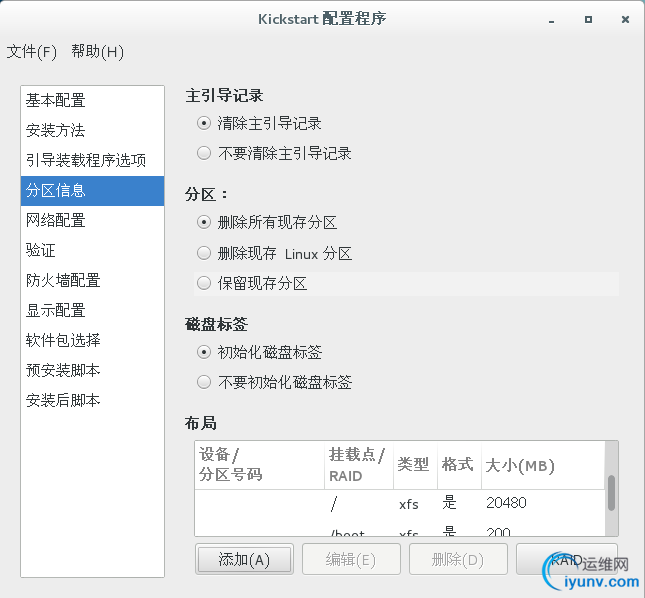Select 防火墙配置 in the sidebar

pos(92,281)
